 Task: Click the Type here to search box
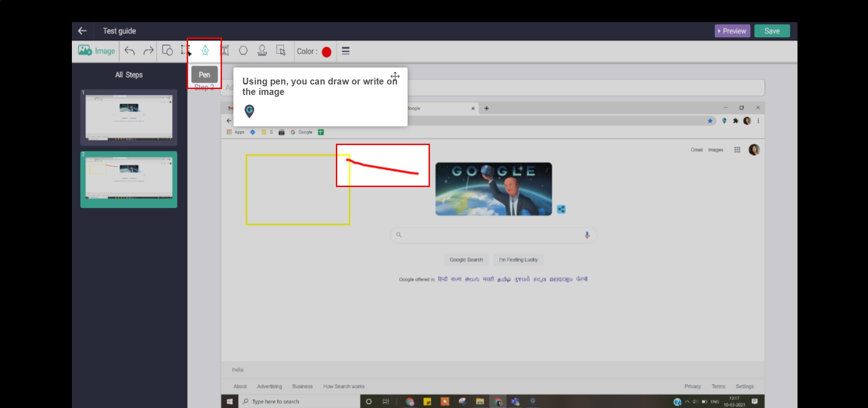click(299, 402)
